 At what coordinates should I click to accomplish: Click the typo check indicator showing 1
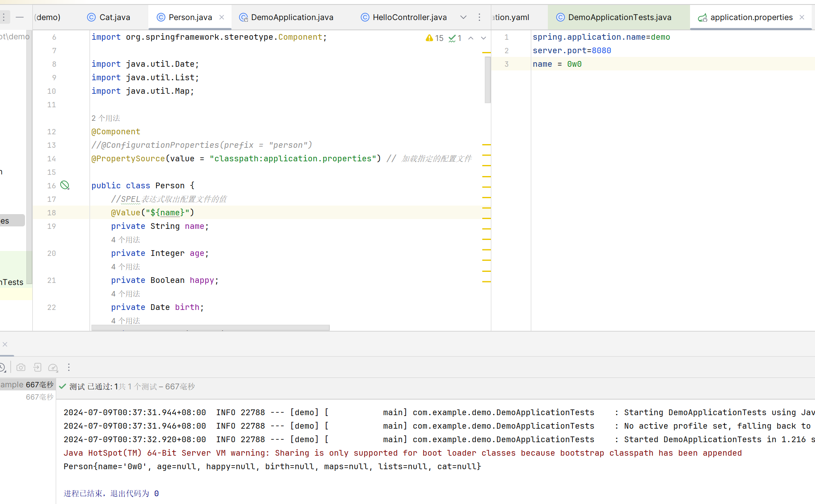pos(455,38)
